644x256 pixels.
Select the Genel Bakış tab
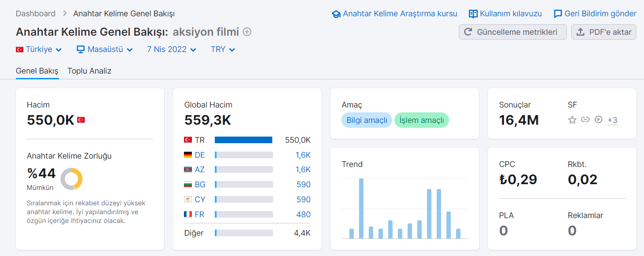pos(37,71)
